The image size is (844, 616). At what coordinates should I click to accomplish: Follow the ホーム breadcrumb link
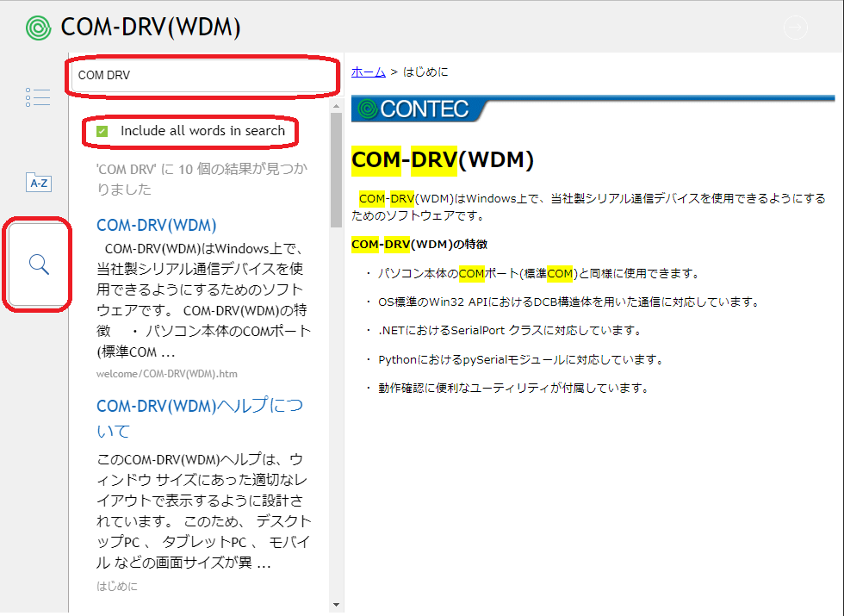(x=369, y=72)
